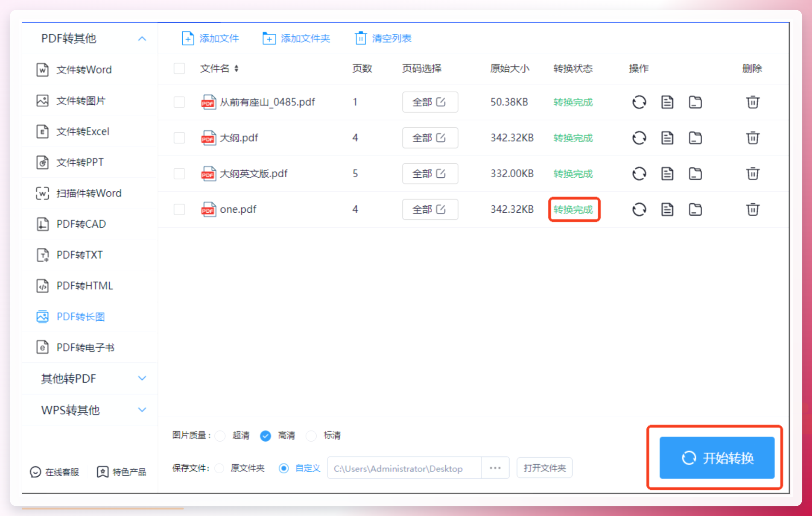Image resolution: width=812 pixels, height=516 pixels.
Task: Expand the 其他转PDF section
Action: tap(142, 378)
